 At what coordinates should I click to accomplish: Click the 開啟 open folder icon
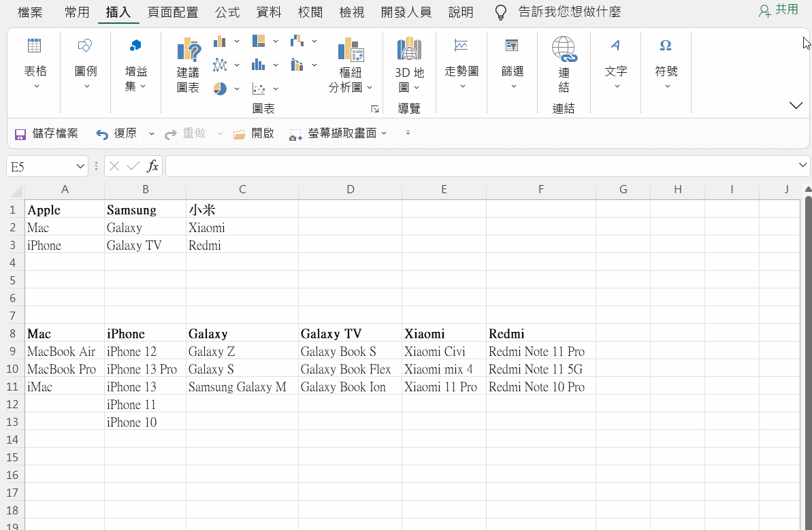[240, 135]
